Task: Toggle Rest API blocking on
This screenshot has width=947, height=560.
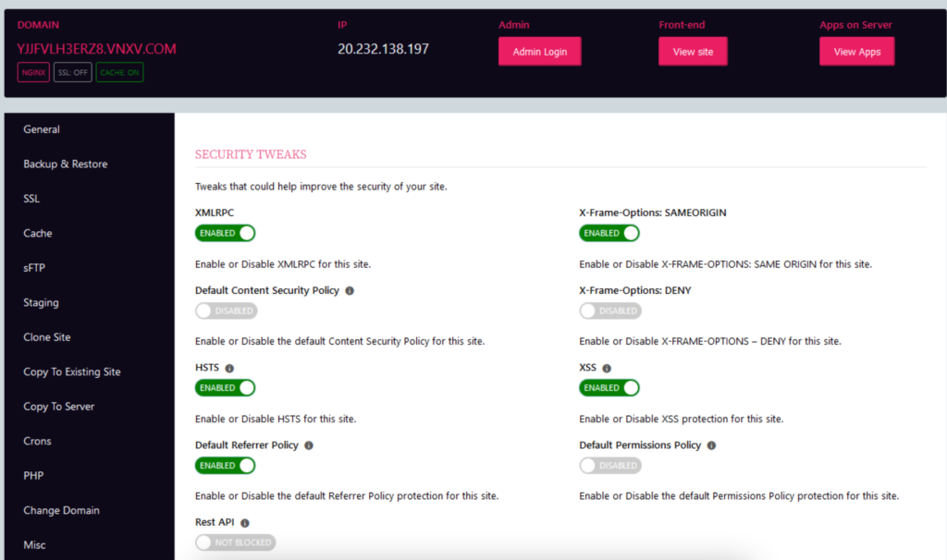Action: click(x=235, y=542)
